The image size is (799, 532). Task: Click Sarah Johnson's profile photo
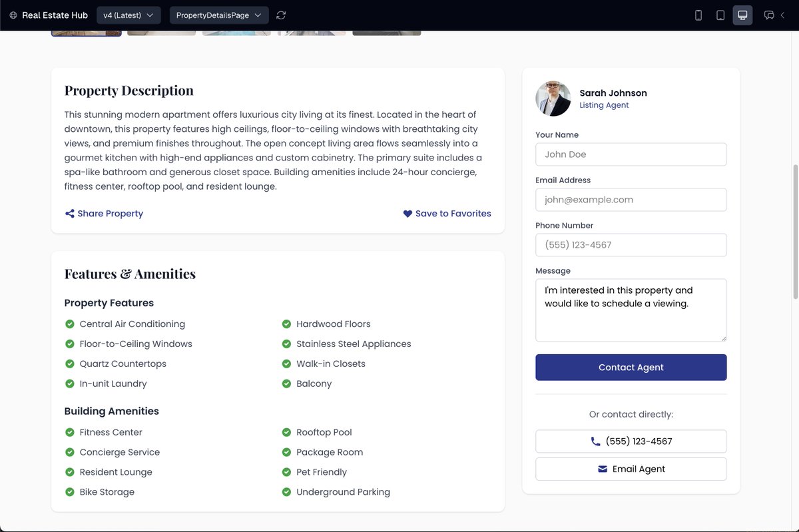(x=553, y=99)
